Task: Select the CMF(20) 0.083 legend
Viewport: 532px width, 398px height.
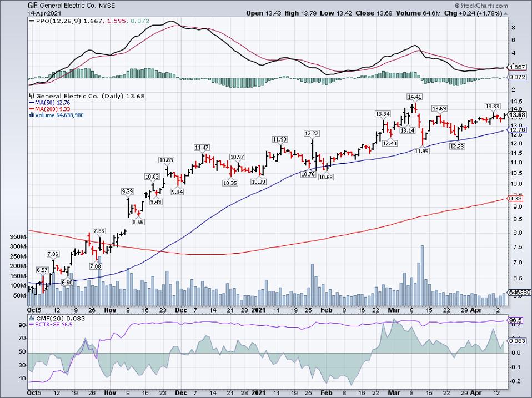Action: point(61,318)
